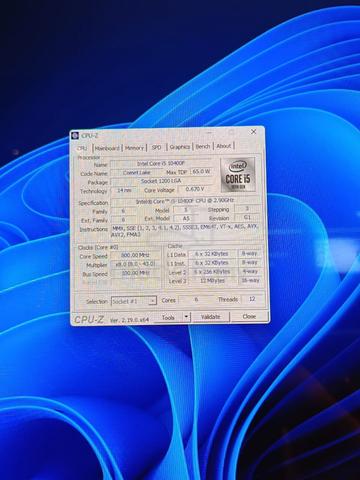Click the Package value Socket 1200 LGA
This screenshot has height=480, width=360.
point(161,181)
